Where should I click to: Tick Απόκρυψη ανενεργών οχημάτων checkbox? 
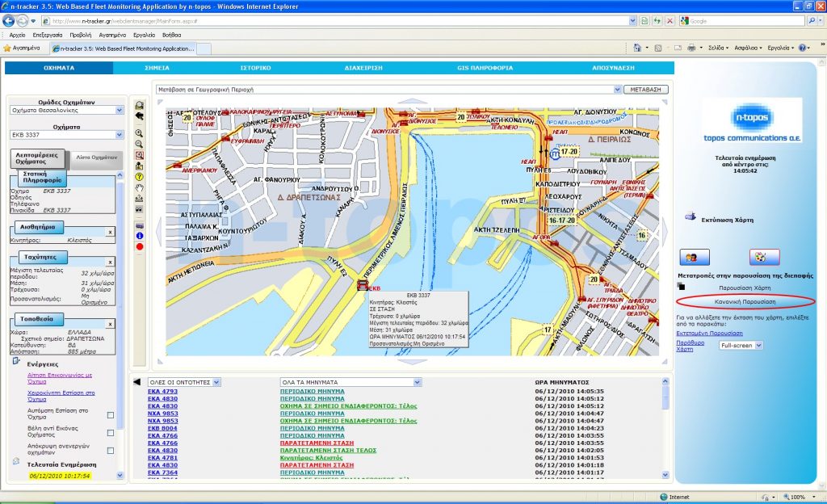(110, 451)
